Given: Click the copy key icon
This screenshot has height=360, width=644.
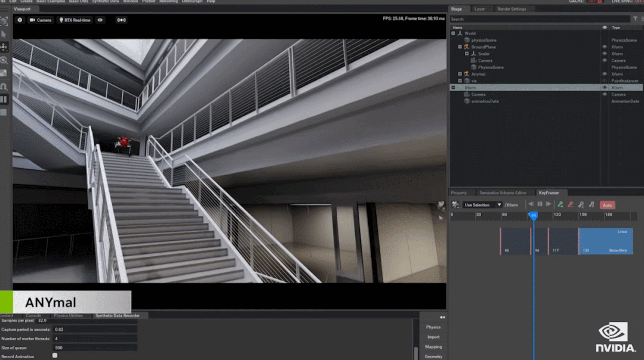Looking at the screenshot, I should (581, 204).
